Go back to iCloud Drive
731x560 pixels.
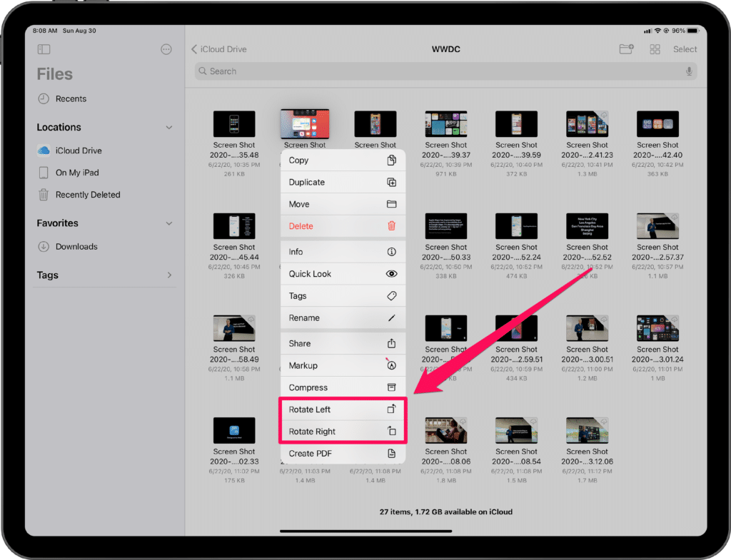(218, 49)
